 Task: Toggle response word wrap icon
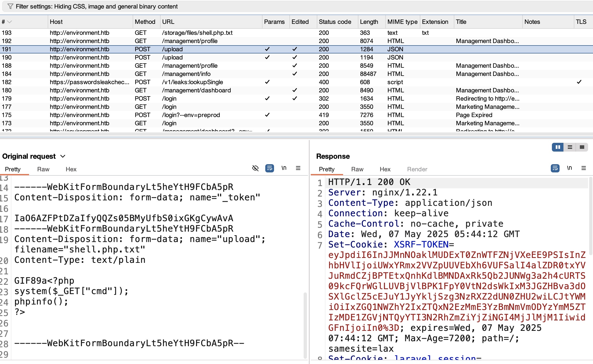pos(555,168)
